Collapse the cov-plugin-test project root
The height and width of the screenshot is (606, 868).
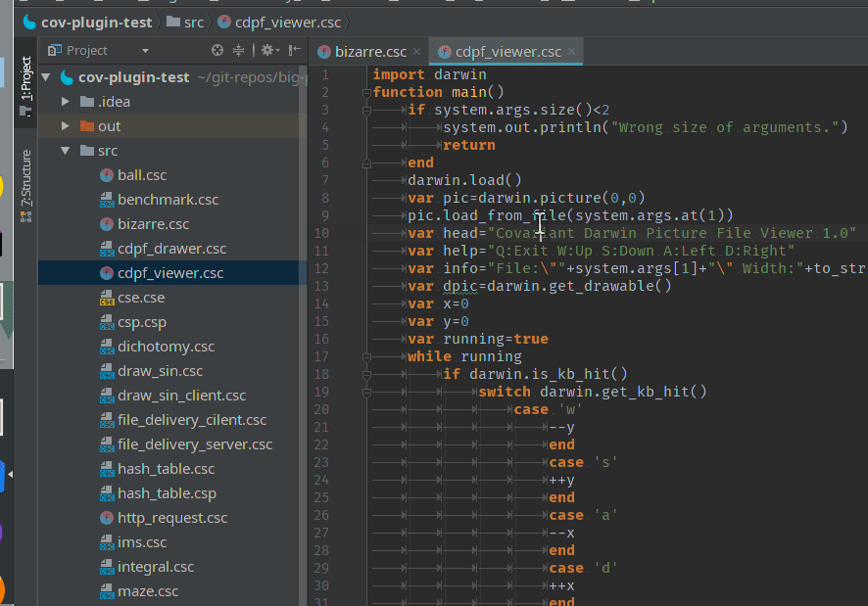tap(47, 77)
